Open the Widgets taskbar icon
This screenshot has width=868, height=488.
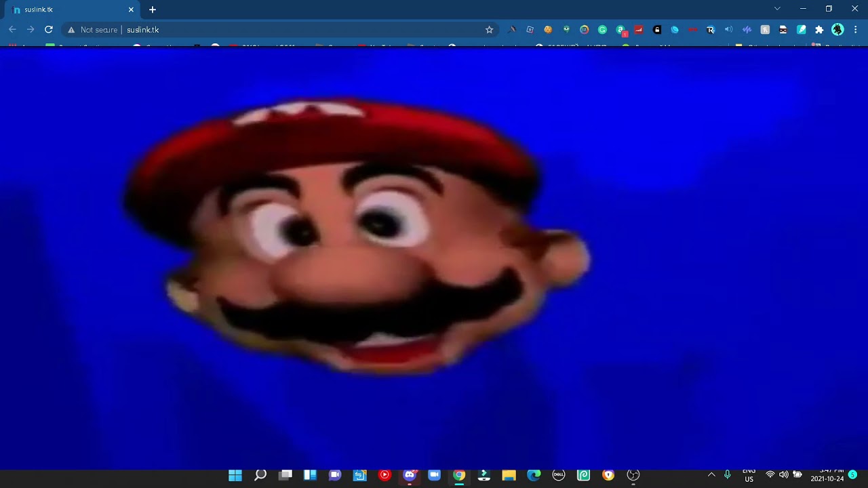coord(310,475)
